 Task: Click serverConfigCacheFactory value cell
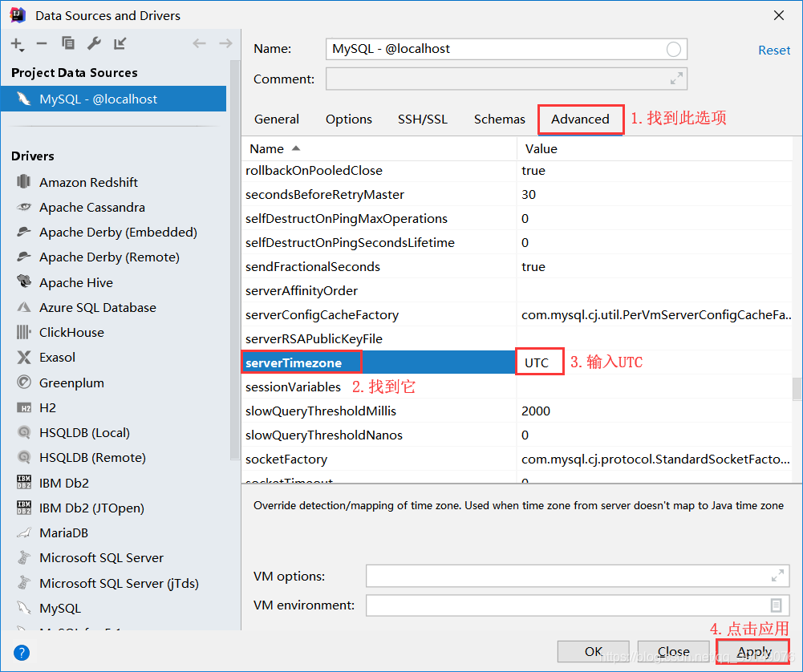(x=654, y=315)
